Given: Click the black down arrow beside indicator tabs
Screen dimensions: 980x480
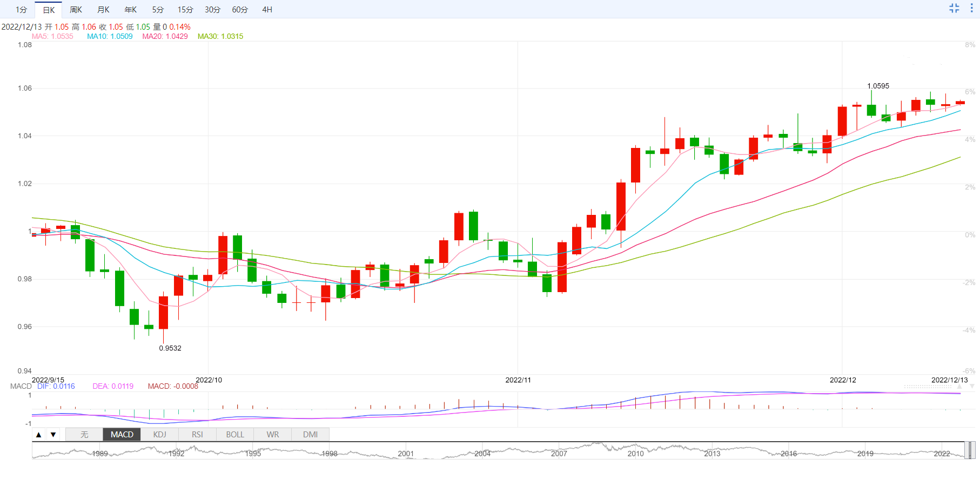Looking at the screenshot, I should click(53, 435).
